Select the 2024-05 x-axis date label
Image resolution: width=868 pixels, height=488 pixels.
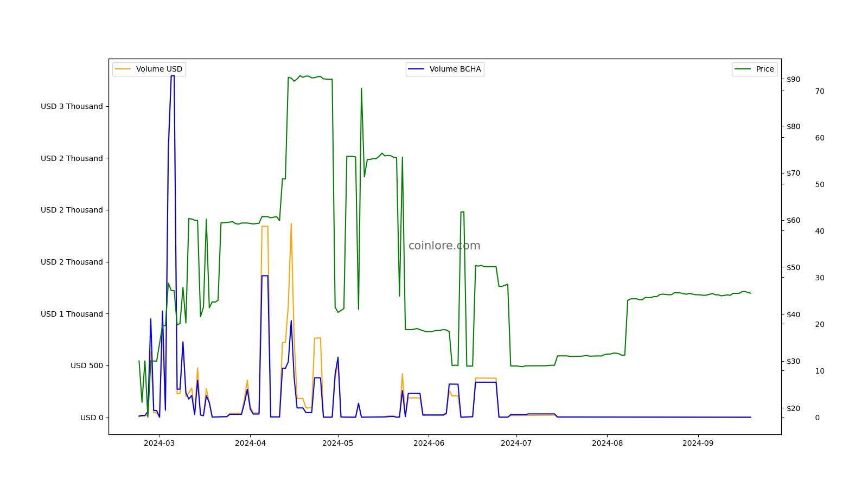[x=338, y=443]
